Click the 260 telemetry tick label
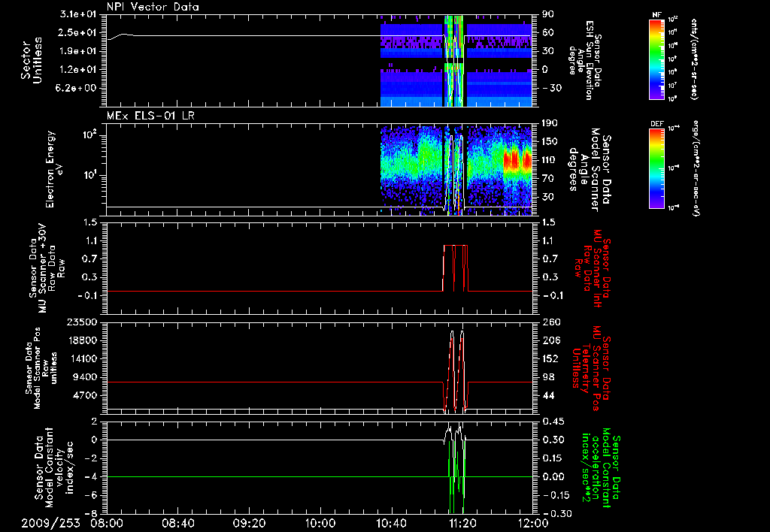770x532 pixels. pyautogui.click(x=551, y=322)
